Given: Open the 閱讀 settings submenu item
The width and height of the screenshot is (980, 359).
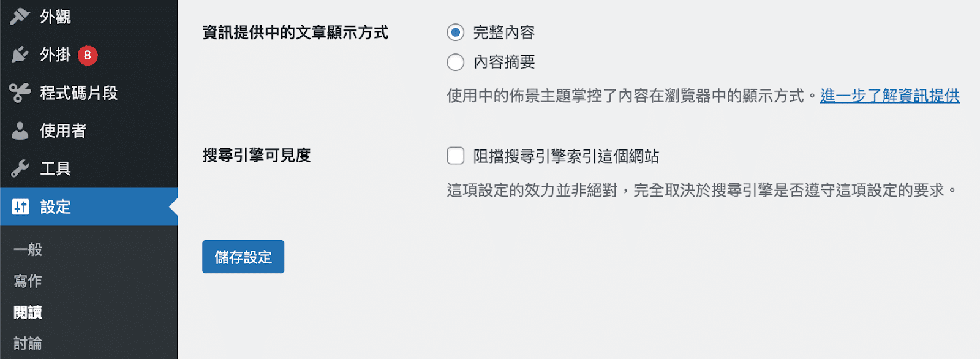Looking at the screenshot, I should 28,312.
